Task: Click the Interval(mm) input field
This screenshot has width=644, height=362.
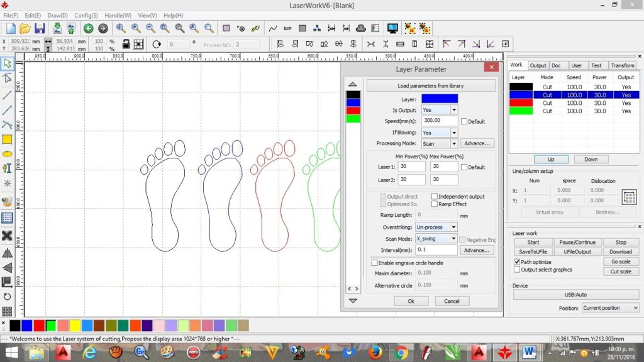Action: 436,250
